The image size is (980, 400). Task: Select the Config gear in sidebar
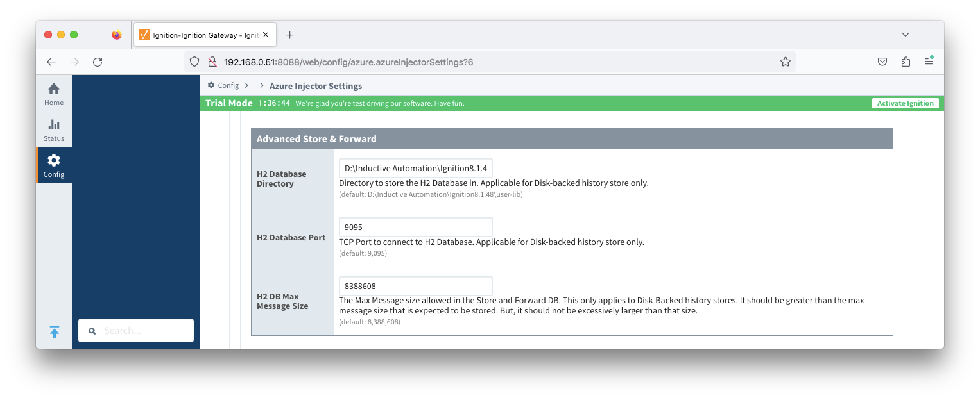coord(54,165)
